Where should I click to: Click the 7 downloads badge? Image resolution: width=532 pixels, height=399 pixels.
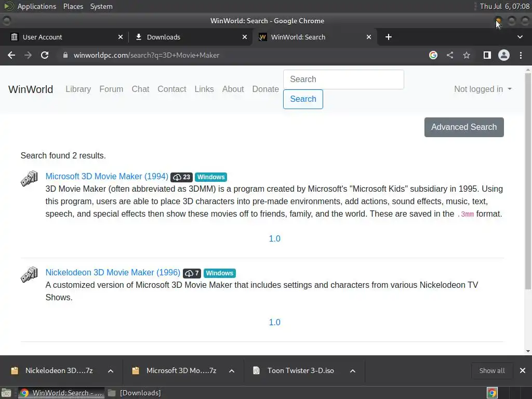(x=192, y=273)
